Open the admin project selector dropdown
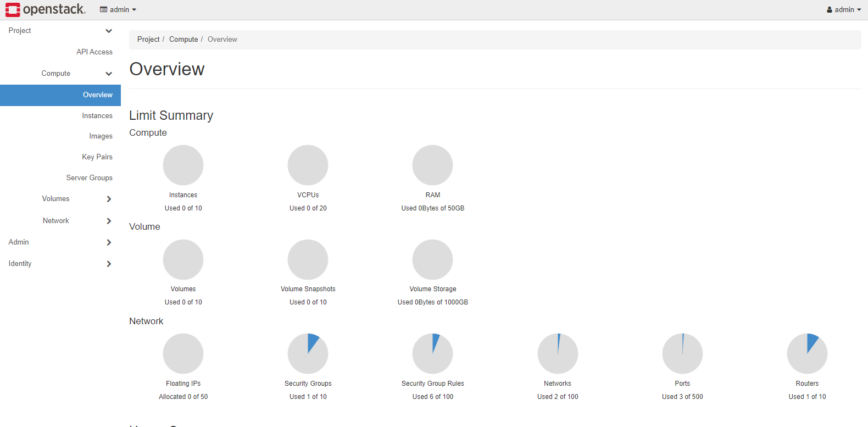Viewport: 868px width, 427px height. click(118, 9)
